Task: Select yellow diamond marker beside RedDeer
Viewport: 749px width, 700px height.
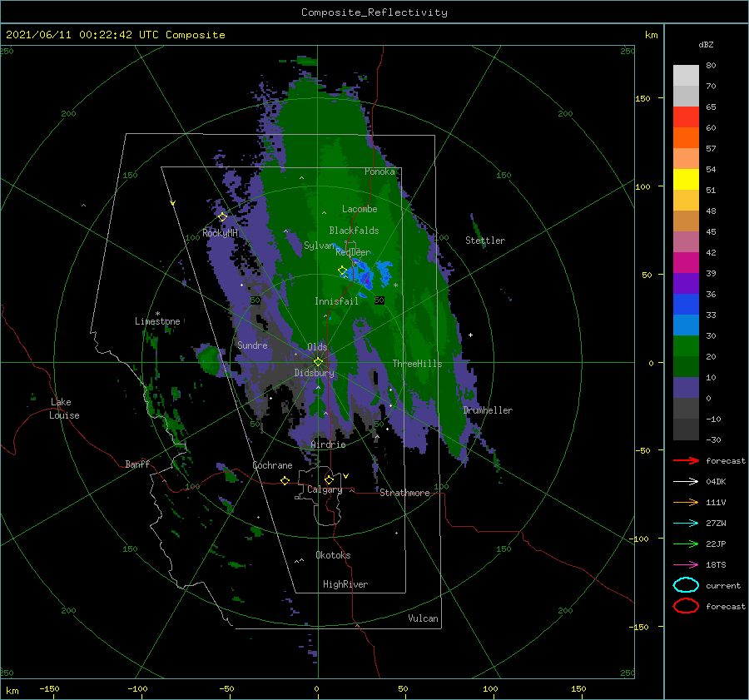Action: tap(343, 271)
